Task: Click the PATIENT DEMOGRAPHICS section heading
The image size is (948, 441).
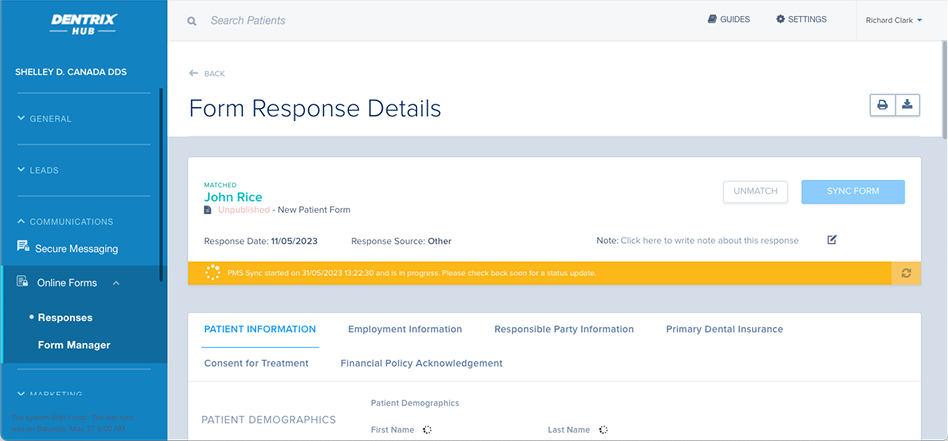Action: point(268,419)
